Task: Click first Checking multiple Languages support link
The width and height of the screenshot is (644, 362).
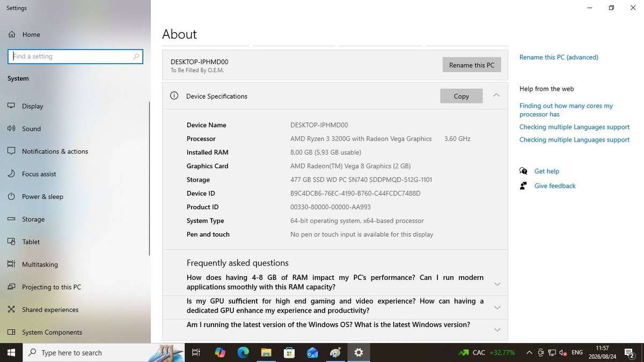Action: click(x=574, y=127)
